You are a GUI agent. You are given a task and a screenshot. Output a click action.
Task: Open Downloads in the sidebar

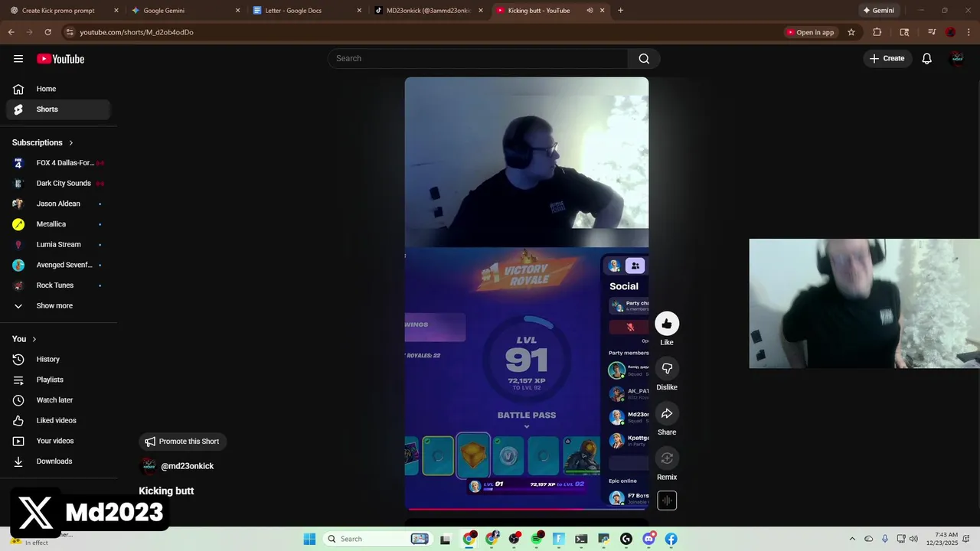click(57, 461)
